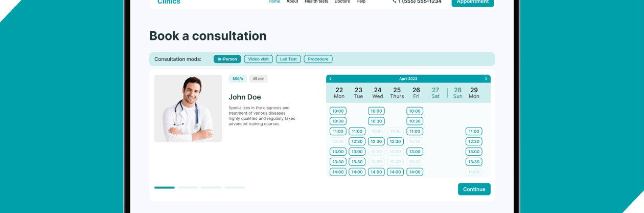The width and height of the screenshot is (644, 213).
Task: Select Lab Test consultation mode
Action: point(289,59)
